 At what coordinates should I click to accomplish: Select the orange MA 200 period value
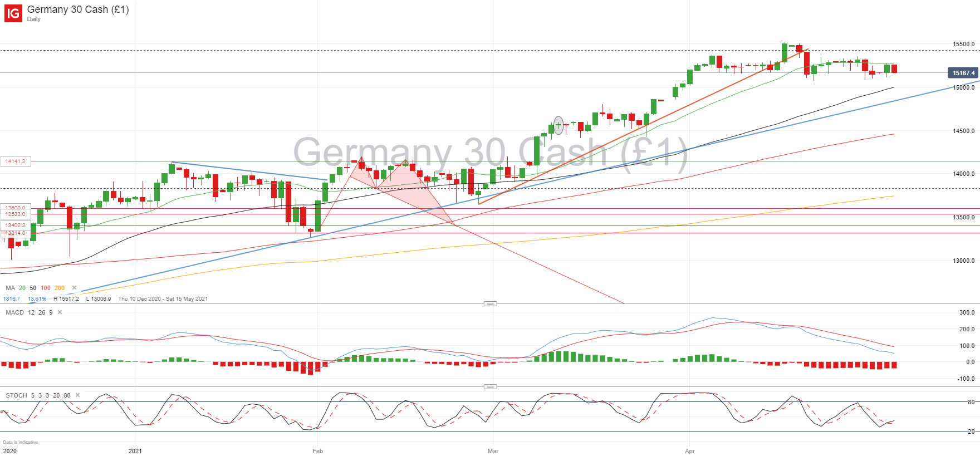[x=60, y=288]
